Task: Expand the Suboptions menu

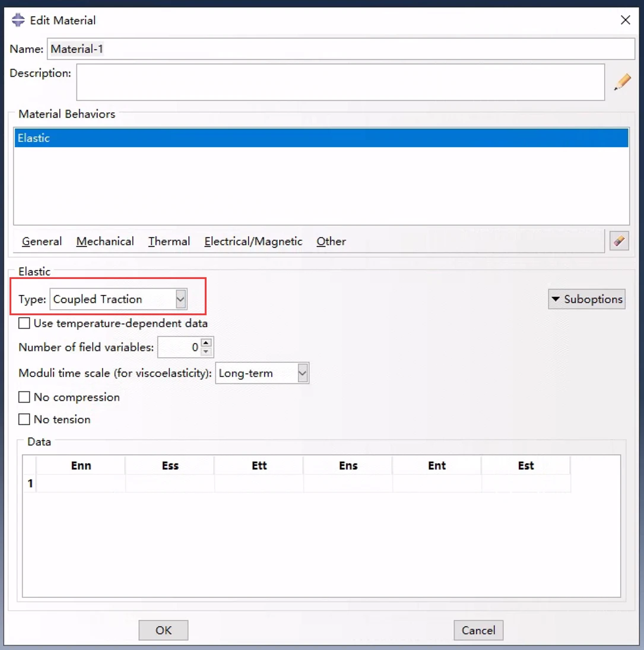Action: (x=586, y=299)
